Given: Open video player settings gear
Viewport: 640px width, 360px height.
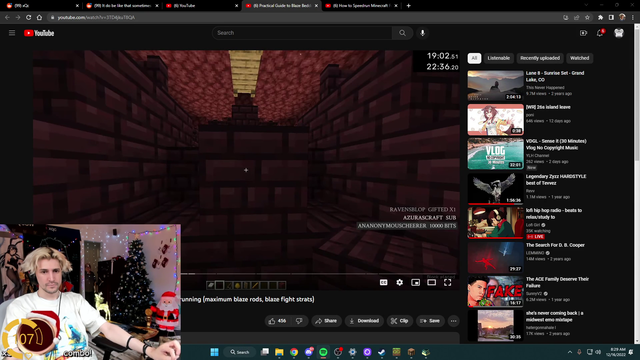Looking at the screenshot, I should [x=400, y=282].
